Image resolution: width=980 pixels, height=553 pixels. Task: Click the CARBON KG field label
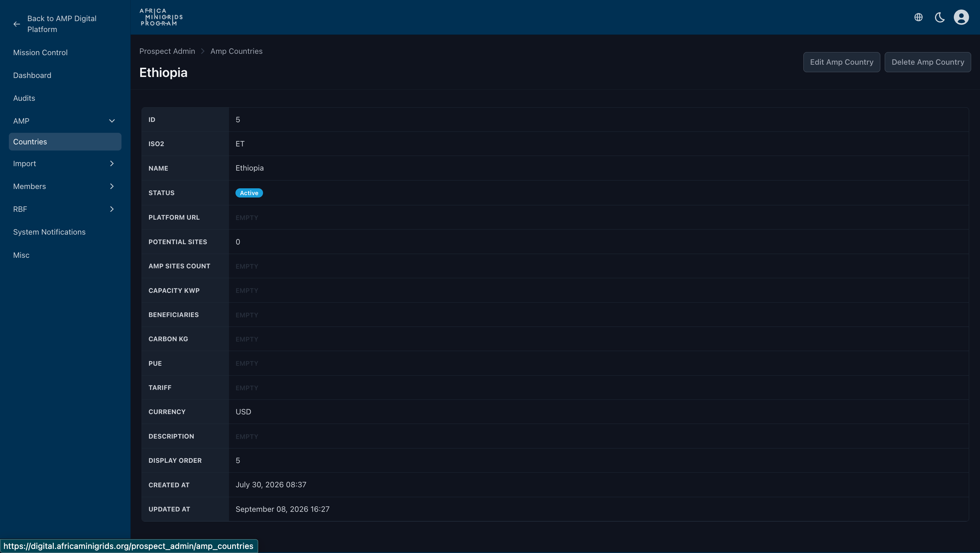click(x=168, y=339)
